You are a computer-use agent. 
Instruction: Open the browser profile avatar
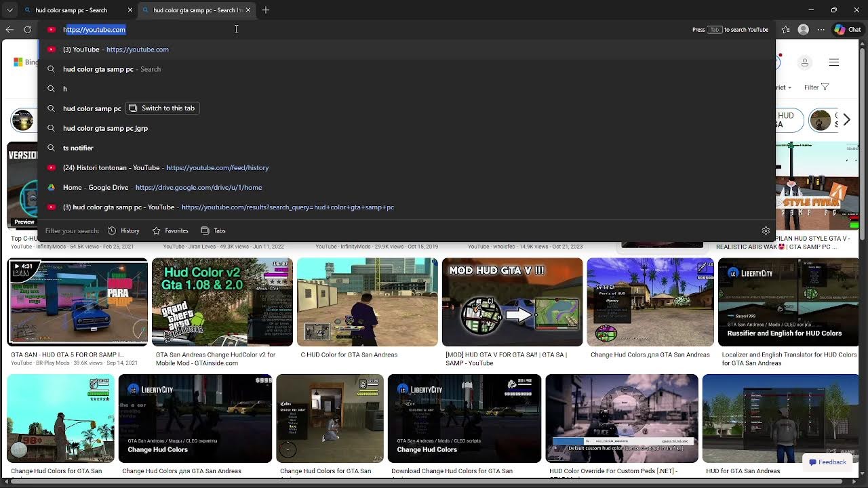[804, 30]
